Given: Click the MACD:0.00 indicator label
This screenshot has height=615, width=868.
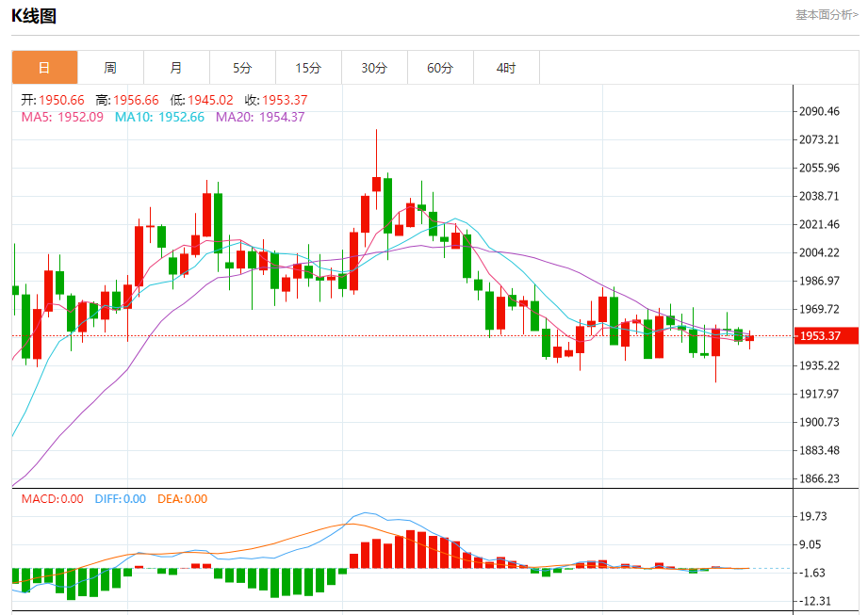Looking at the screenshot, I should [x=52, y=499].
